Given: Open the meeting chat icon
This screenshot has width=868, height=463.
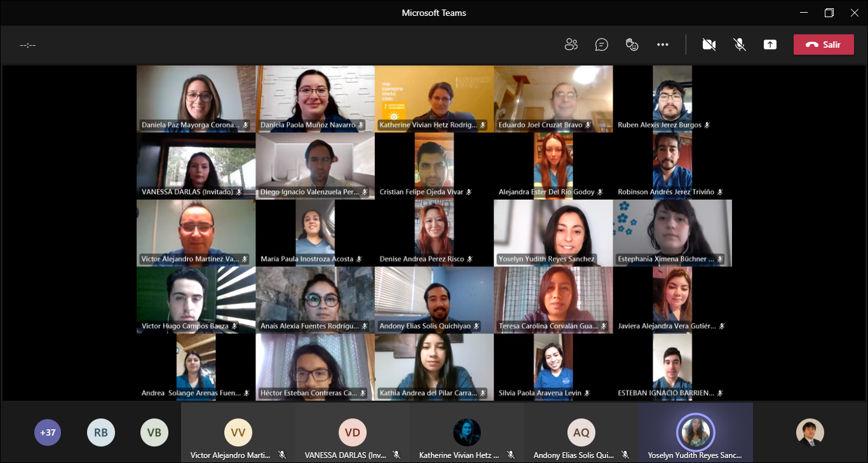Looking at the screenshot, I should 601,45.
